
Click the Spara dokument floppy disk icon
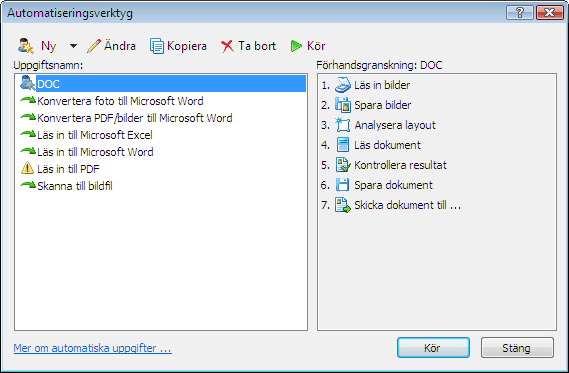pyautogui.click(x=342, y=185)
